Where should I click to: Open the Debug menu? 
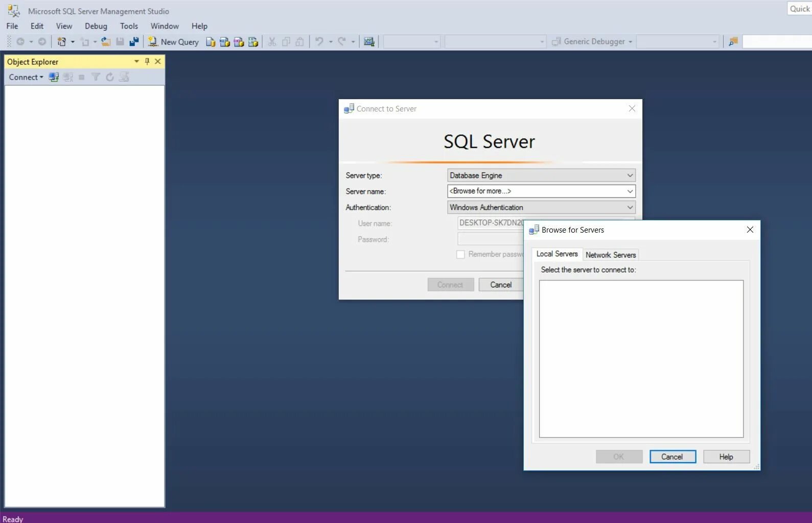[96, 26]
